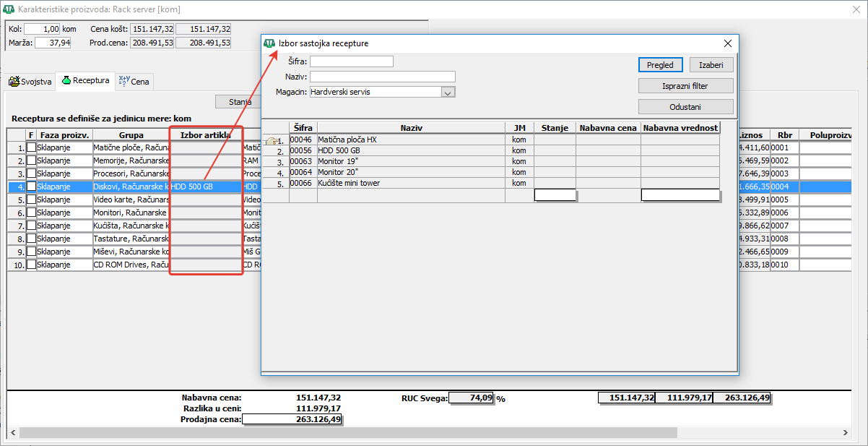The width and height of the screenshot is (868, 446).
Task: Click HDD 500 GB in Izbor artikla
Action: tap(206, 186)
